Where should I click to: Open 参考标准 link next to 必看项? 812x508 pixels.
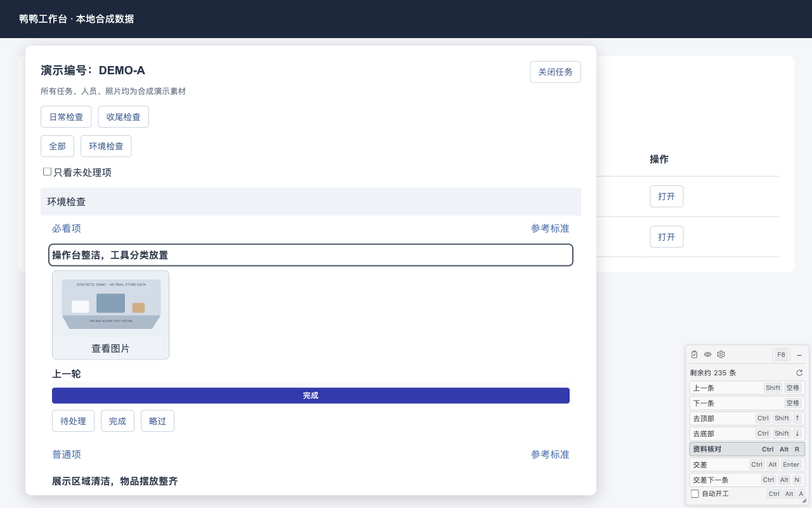(x=550, y=229)
